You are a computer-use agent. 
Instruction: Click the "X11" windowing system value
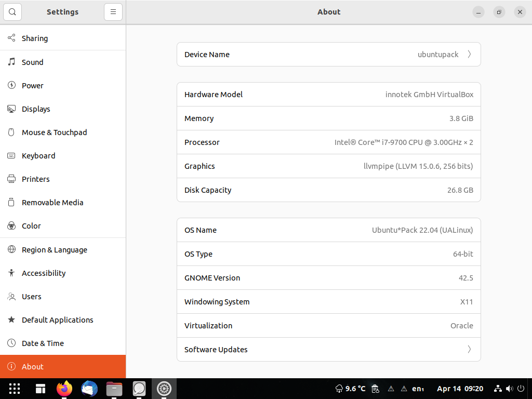tap(467, 302)
